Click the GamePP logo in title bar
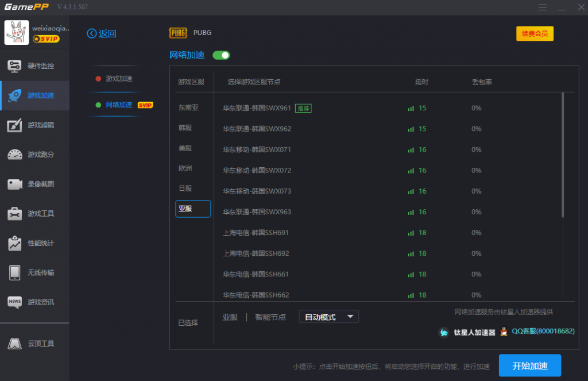The image size is (588, 381). click(26, 7)
